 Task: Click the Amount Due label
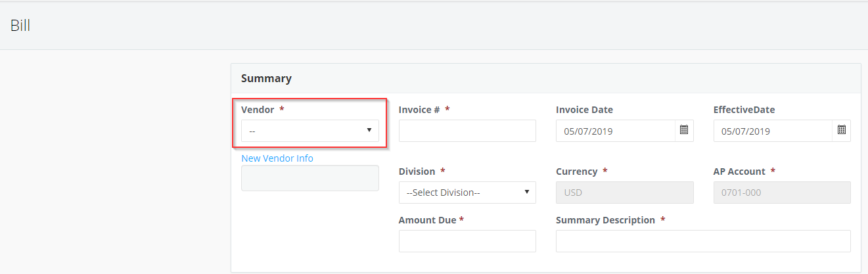(x=427, y=220)
